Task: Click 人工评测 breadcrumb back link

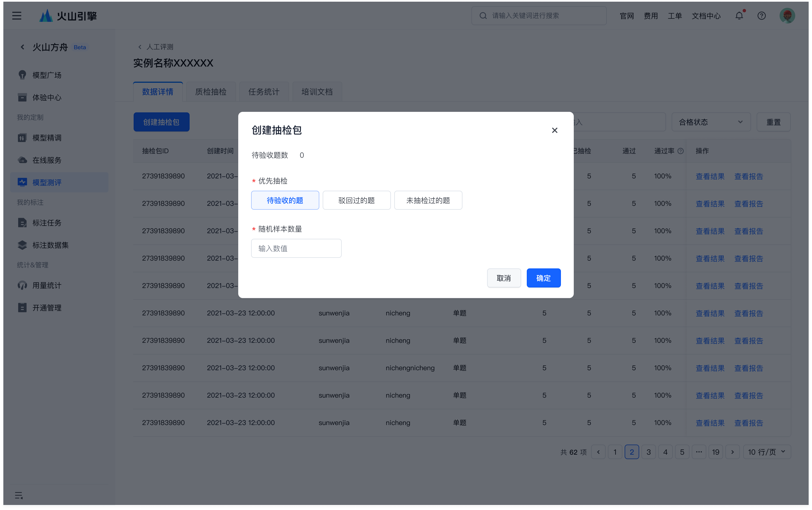Action: click(156, 47)
